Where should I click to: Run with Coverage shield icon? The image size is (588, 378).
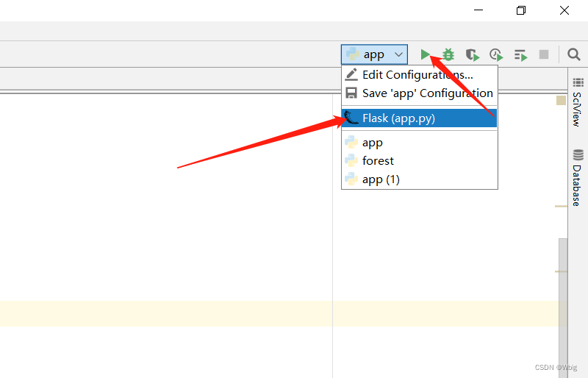[x=472, y=54]
